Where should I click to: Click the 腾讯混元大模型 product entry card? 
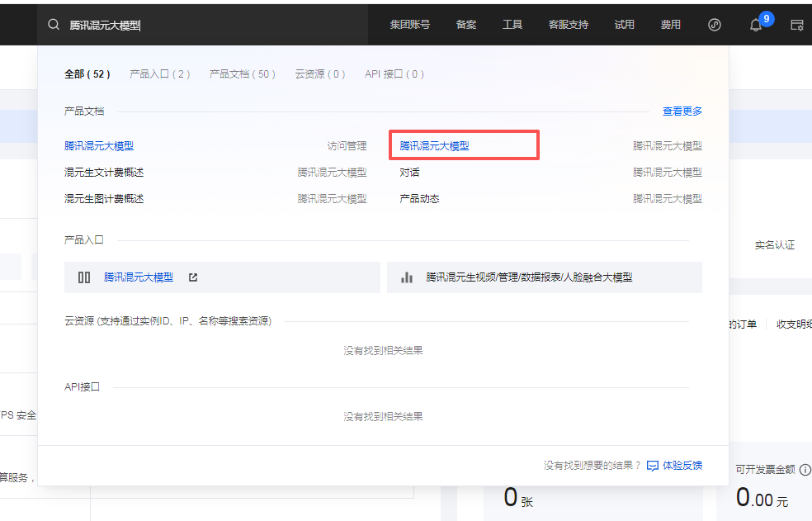pyautogui.click(x=222, y=277)
